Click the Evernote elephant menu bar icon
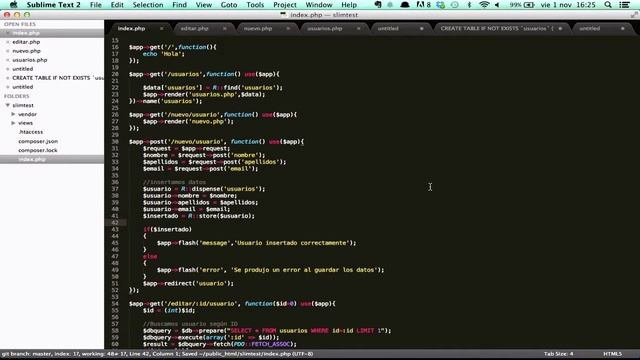Viewport: 640px width, 360px height. click(x=378, y=5)
